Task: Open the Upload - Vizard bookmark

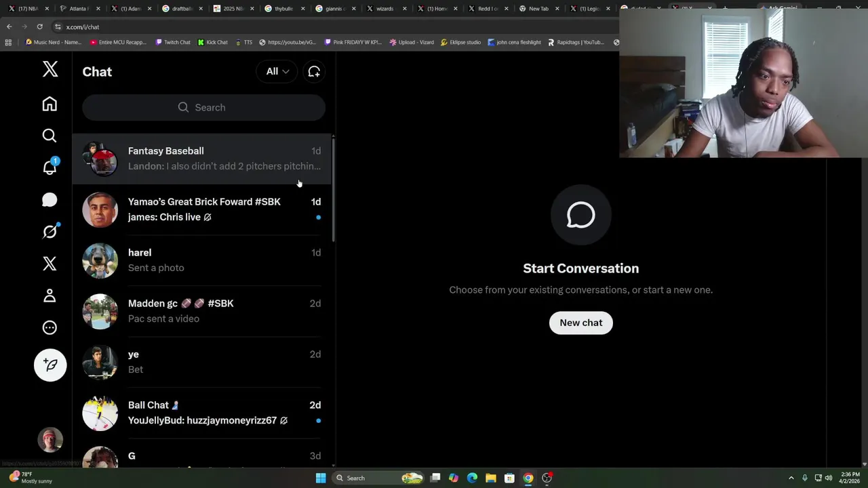Action: [x=412, y=42]
